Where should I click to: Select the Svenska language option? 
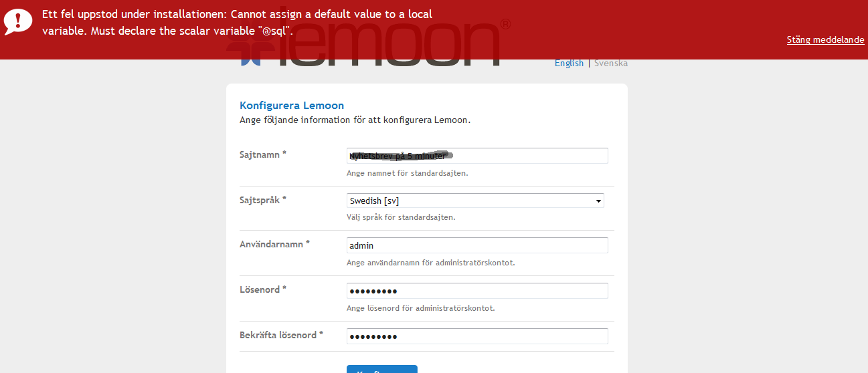[x=611, y=64]
